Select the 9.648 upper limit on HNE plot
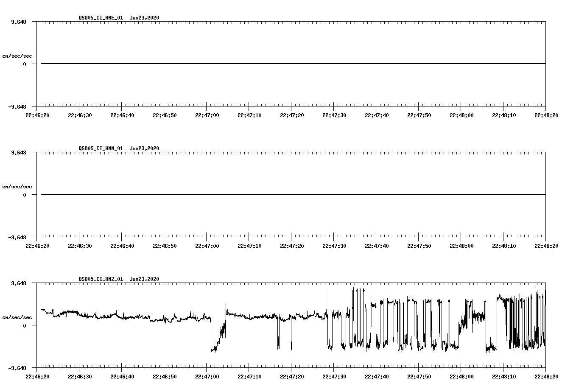576x392 pixels. [18, 22]
